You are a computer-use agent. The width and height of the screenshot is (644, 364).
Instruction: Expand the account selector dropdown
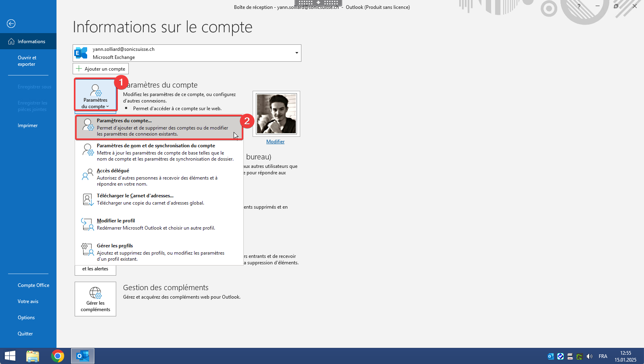[297, 53]
